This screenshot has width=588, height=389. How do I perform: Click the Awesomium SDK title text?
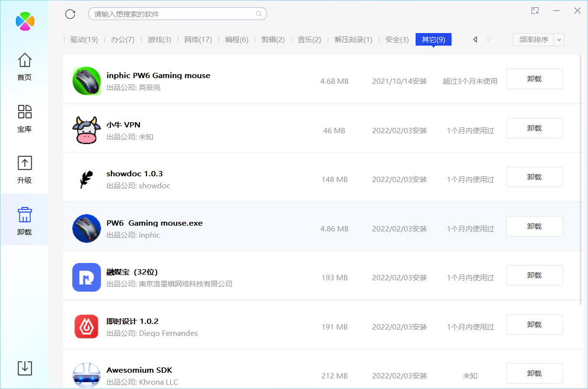coord(139,370)
